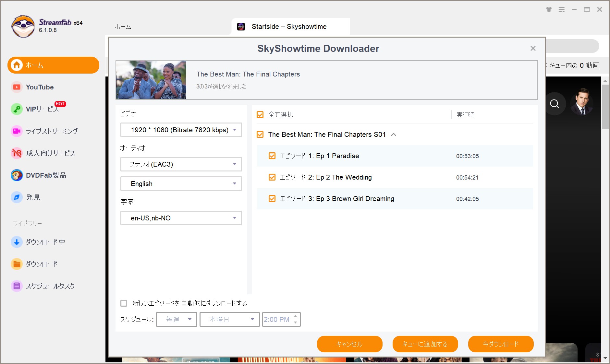Viewport: 610px width, 364px height.
Task: Select Ep 2 The Wedding row title
Action: 326,177
